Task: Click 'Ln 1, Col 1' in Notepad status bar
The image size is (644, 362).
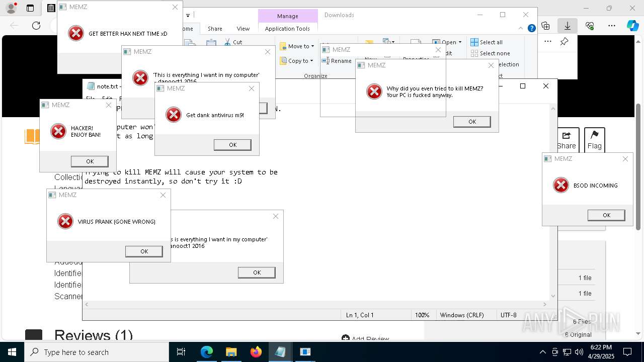Action: pyautogui.click(x=360, y=315)
